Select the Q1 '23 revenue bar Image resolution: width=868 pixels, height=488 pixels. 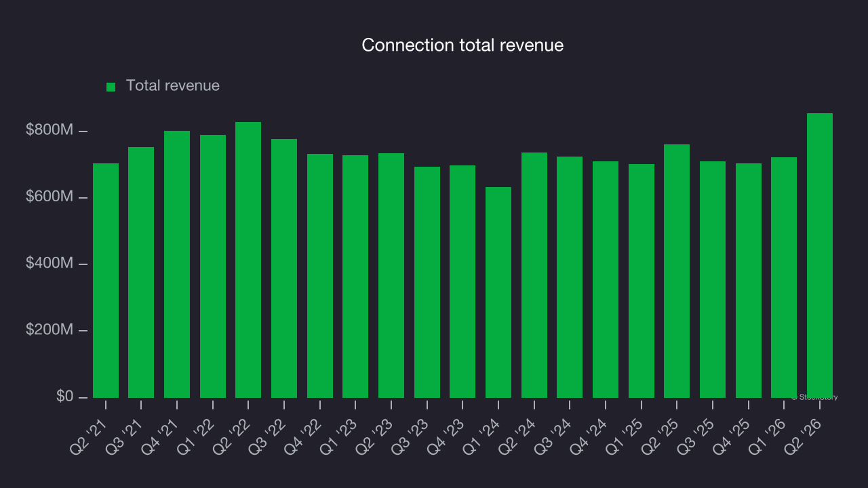355,277
